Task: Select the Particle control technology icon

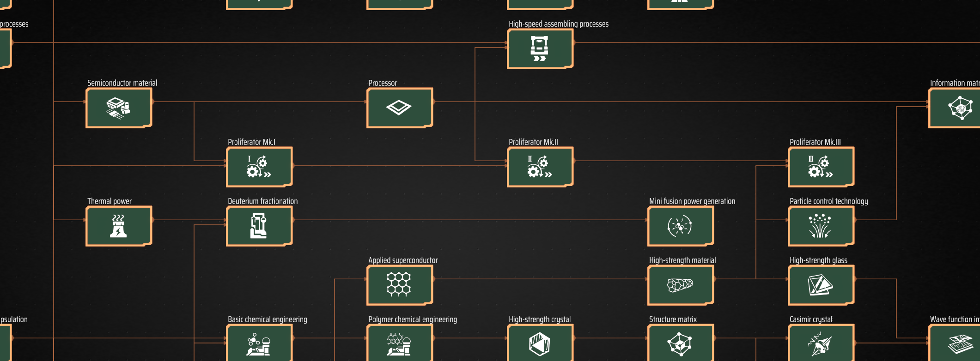Action: click(821, 226)
